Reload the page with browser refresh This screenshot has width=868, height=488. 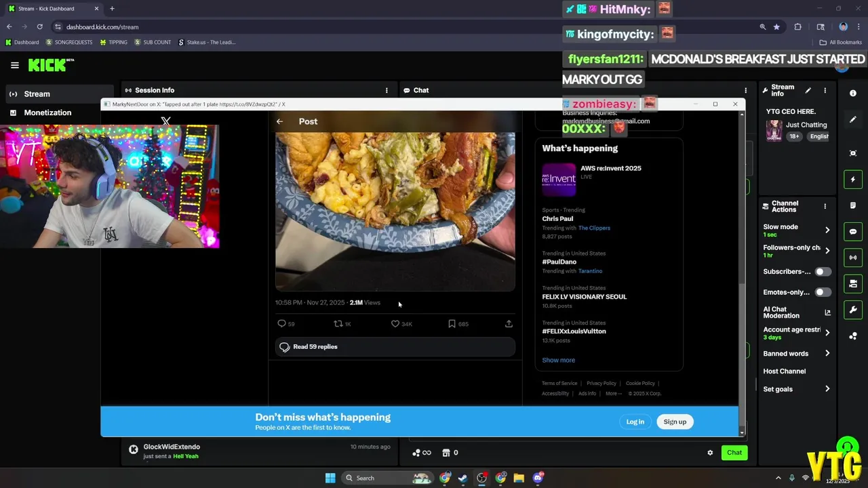coord(39,27)
